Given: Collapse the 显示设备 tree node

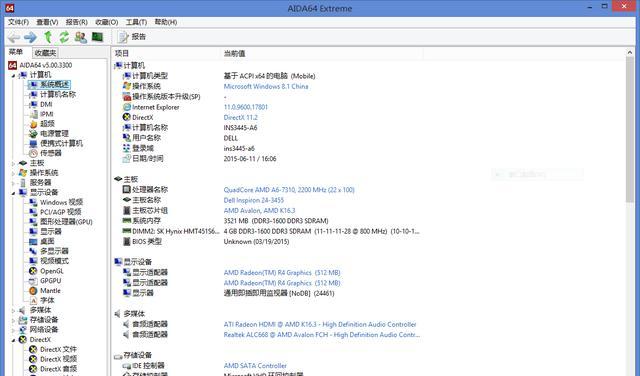Looking at the screenshot, I should click(13, 193).
